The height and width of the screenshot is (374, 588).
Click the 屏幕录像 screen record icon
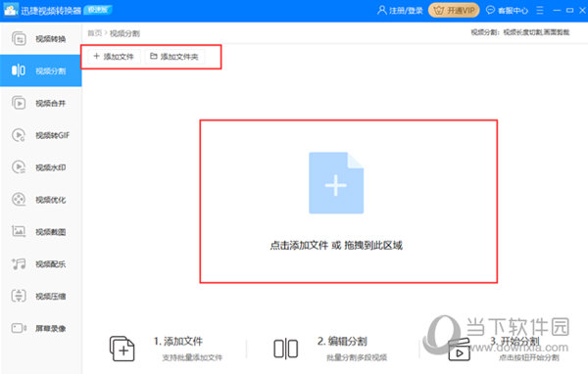coord(19,328)
